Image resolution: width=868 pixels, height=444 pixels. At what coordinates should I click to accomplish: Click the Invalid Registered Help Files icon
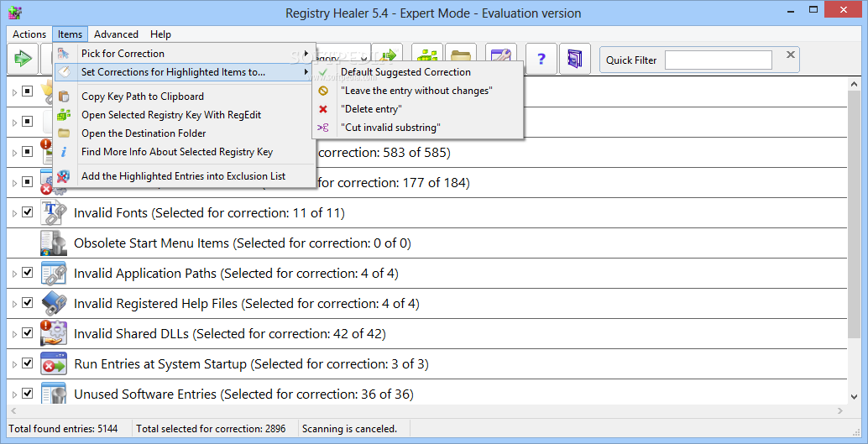click(x=54, y=303)
